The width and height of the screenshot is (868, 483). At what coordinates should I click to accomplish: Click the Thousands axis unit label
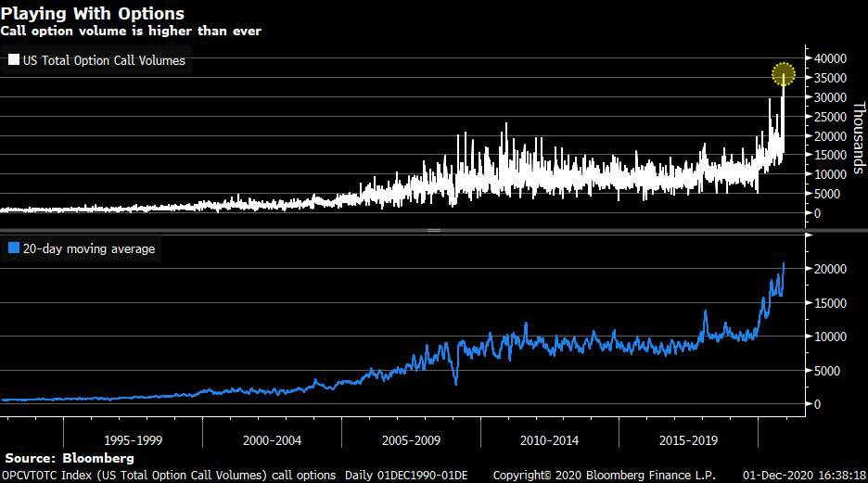[x=859, y=138]
